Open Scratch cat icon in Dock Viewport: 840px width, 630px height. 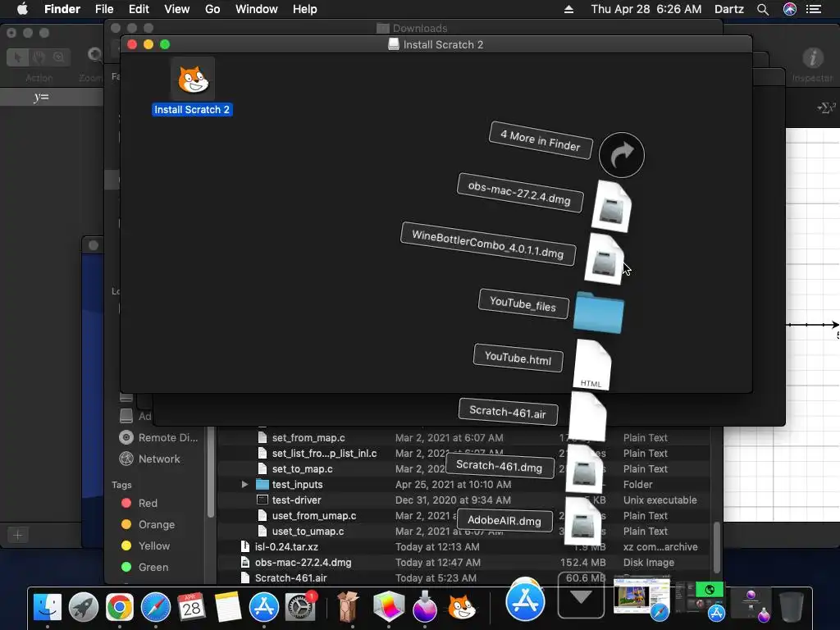pyautogui.click(x=461, y=608)
